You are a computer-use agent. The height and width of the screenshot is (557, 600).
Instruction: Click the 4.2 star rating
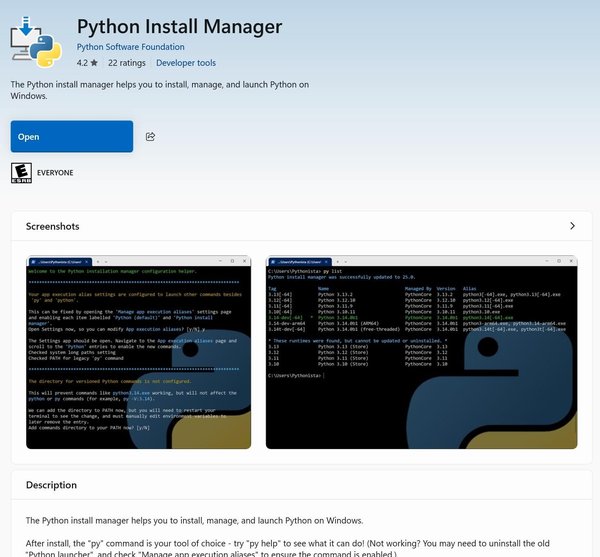click(87, 63)
